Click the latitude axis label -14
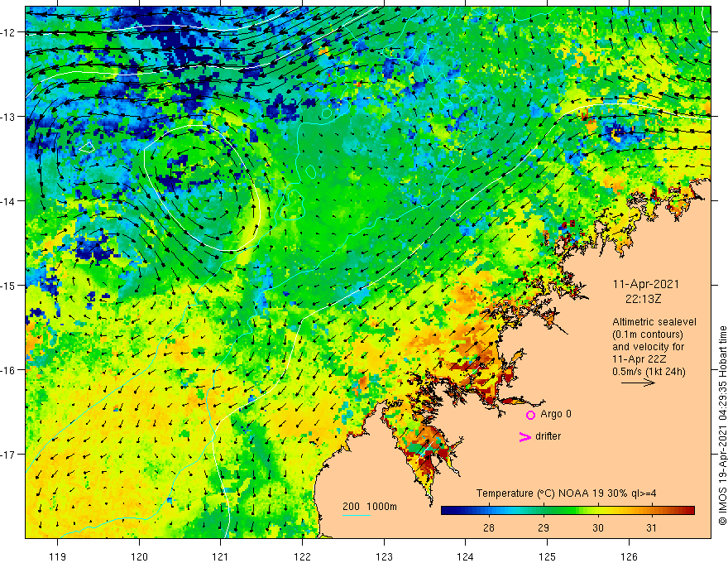 (x=9, y=201)
